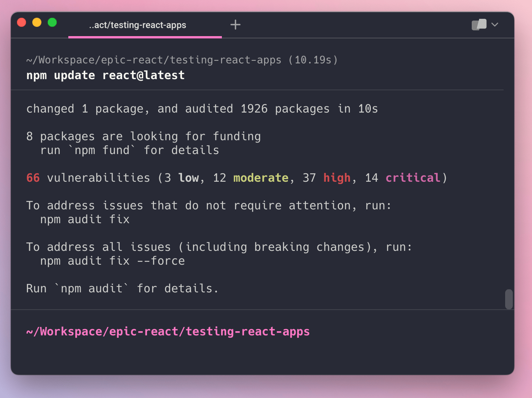This screenshot has height=398, width=532.
Task: Select the npm update react@latest command
Action: tap(105, 75)
